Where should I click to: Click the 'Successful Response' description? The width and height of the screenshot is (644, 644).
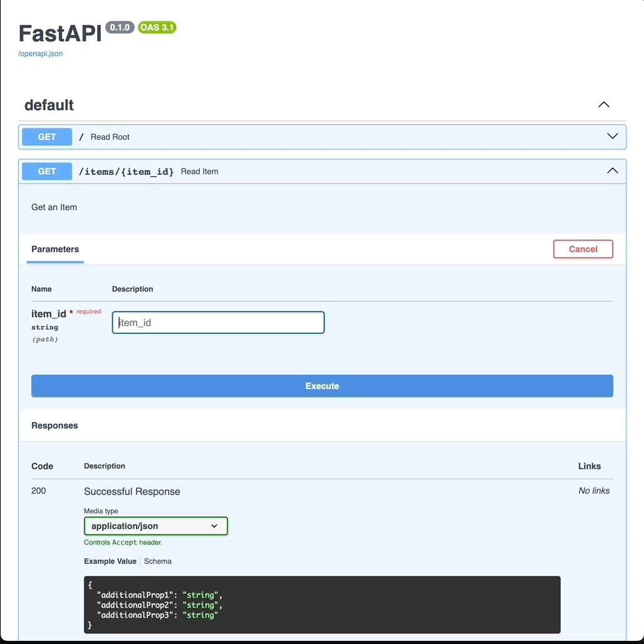(132, 492)
